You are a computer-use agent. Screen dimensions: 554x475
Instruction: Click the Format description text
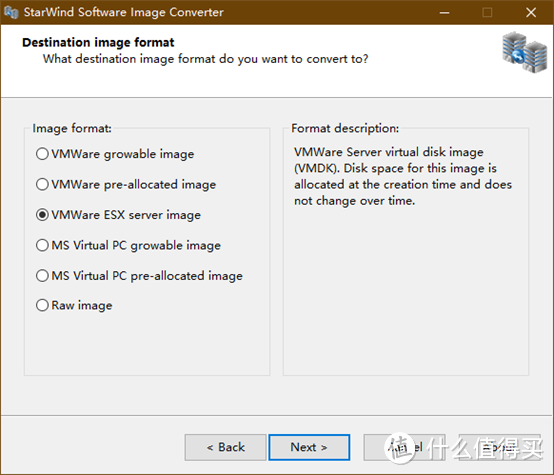403,176
